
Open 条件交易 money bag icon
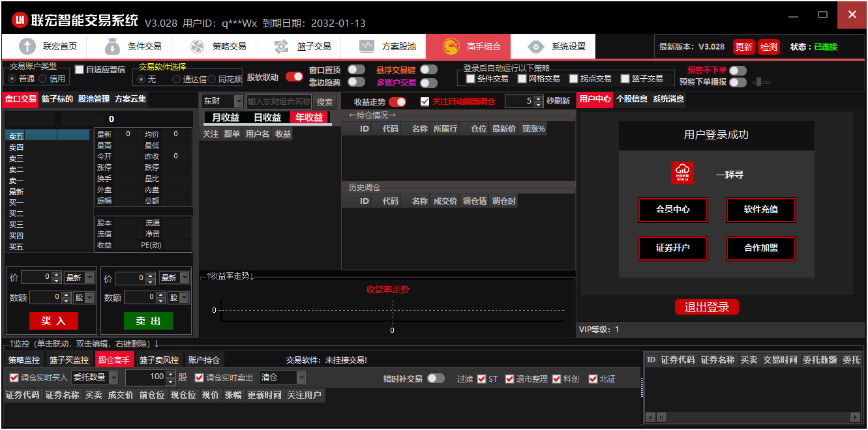click(x=112, y=46)
